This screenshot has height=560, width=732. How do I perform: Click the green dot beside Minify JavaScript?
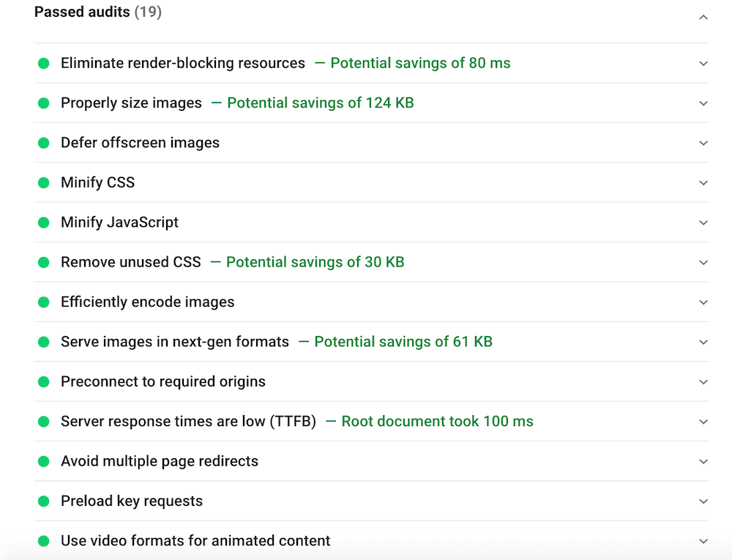tap(44, 223)
